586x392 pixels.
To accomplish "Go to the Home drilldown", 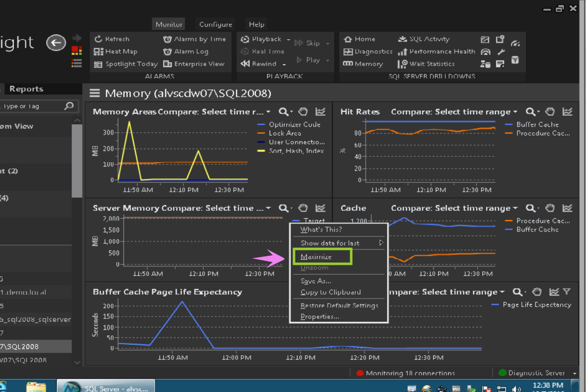I will (x=359, y=39).
